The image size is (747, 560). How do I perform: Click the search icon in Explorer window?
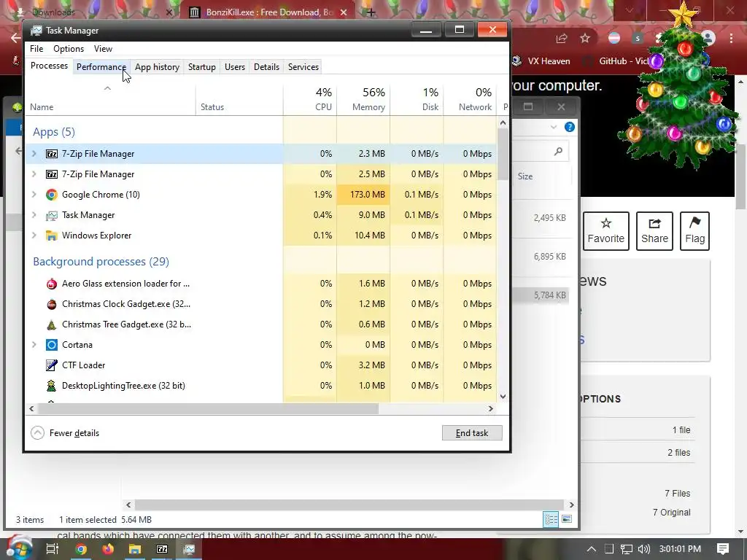558,151
